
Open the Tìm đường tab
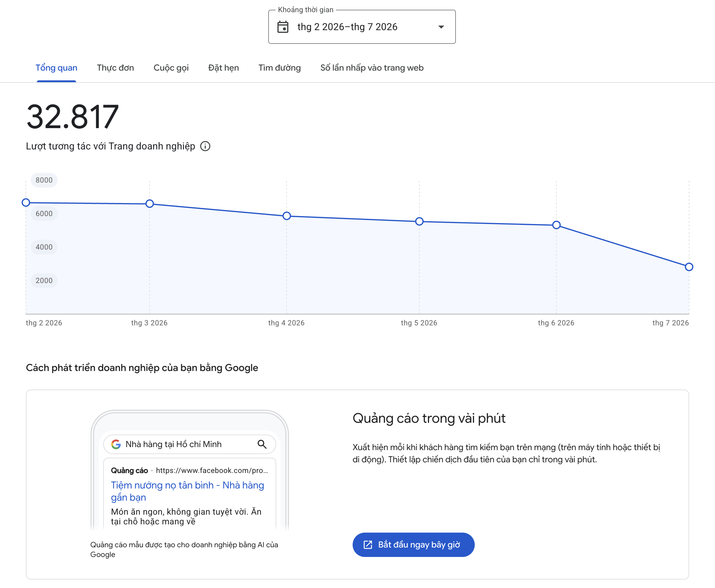click(280, 68)
